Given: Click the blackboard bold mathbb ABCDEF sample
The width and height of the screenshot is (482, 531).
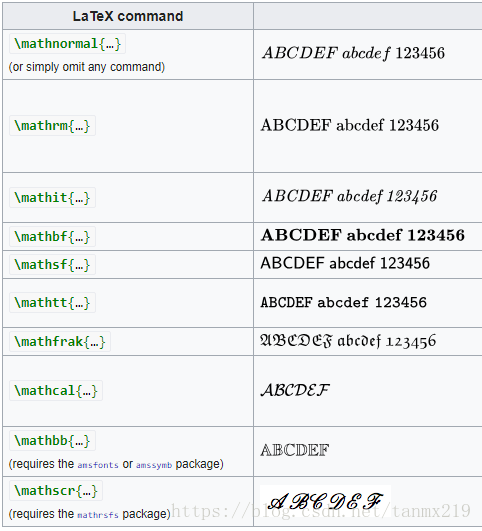Looking at the screenshot, I should point(295,450).
